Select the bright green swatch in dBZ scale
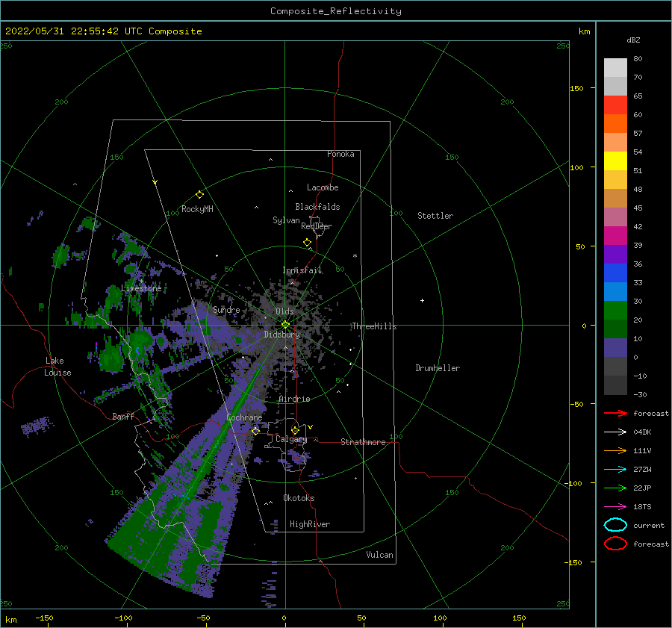Screen dimensions: 672x628 [615, 311]
